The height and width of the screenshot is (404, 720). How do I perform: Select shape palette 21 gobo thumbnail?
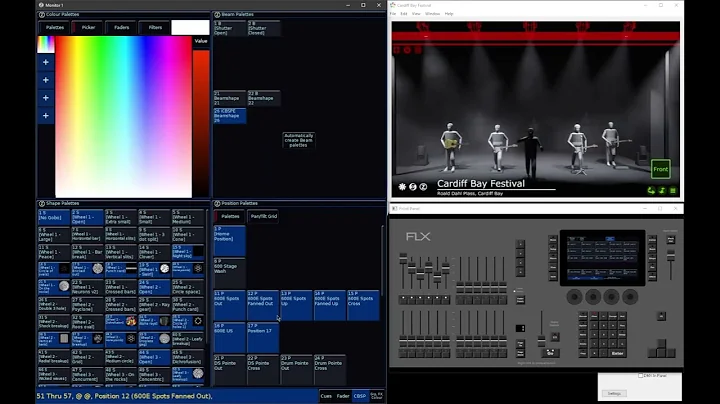[x=54, y=287]
